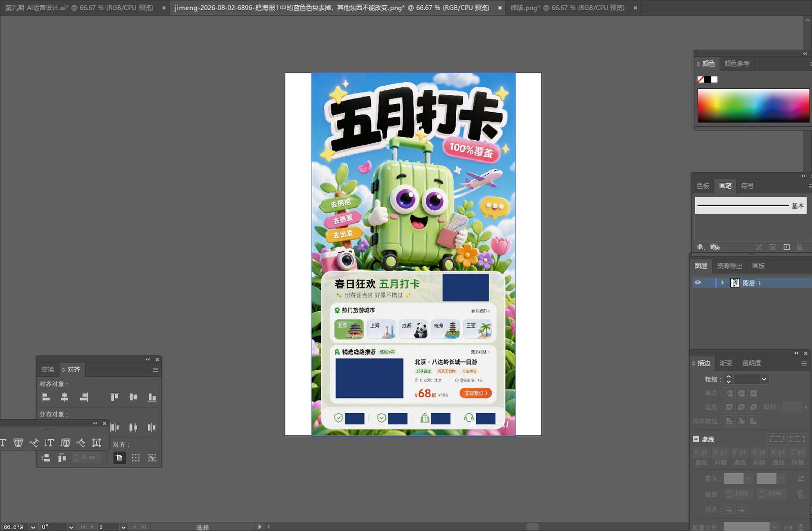Click horizontal align right icon
This screenshot has width=812, height=531.
coord(84,397)
